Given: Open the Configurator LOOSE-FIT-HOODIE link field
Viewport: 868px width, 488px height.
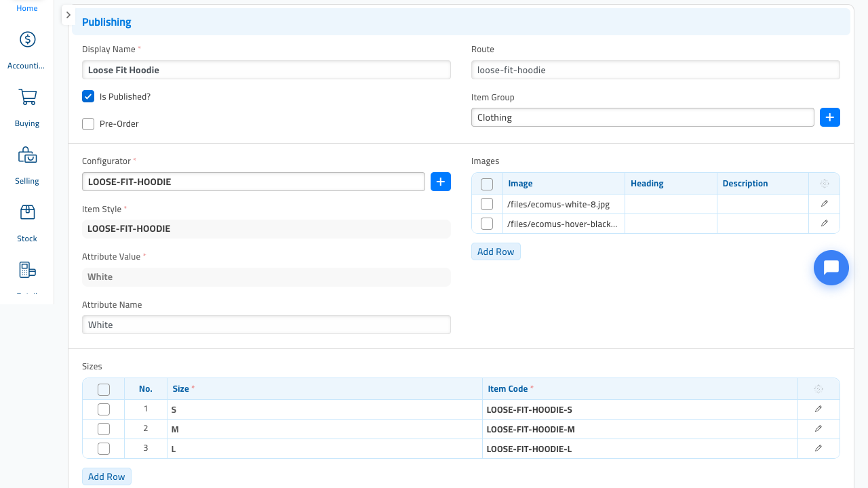Looking at the screenshot, I should [x=254, y=182].
